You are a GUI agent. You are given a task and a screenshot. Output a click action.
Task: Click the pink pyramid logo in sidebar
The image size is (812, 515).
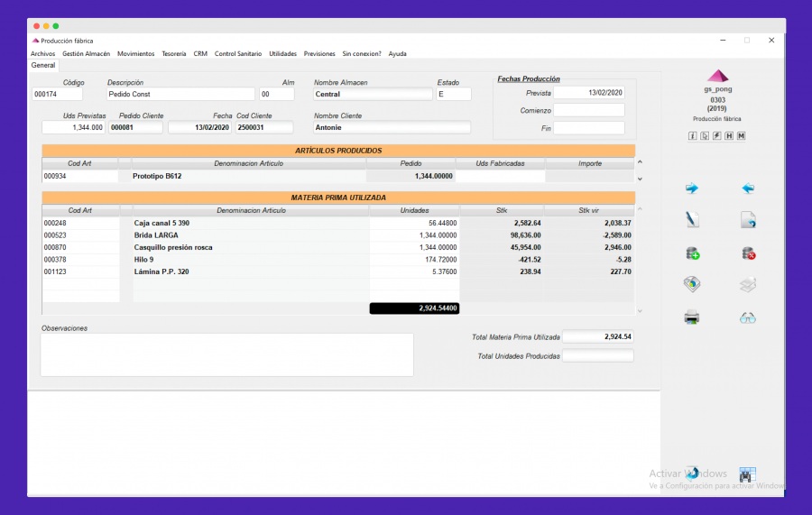(718, 76)
